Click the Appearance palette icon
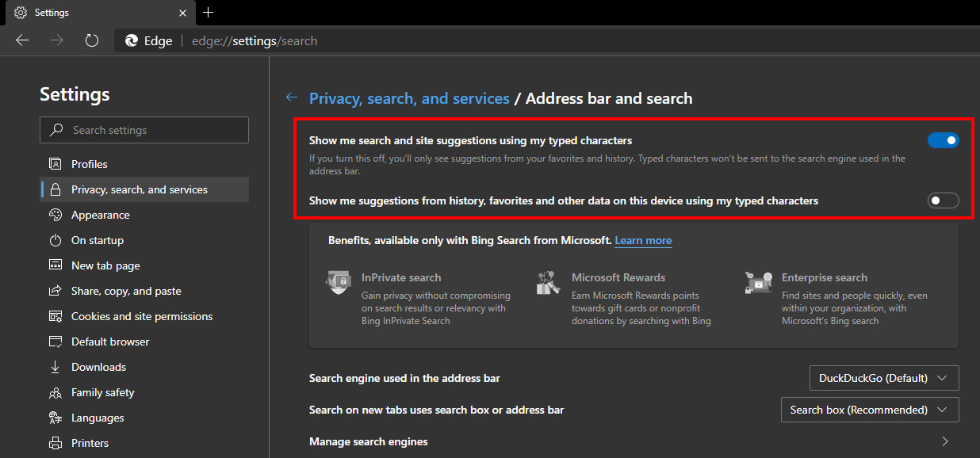 point(56,215)
